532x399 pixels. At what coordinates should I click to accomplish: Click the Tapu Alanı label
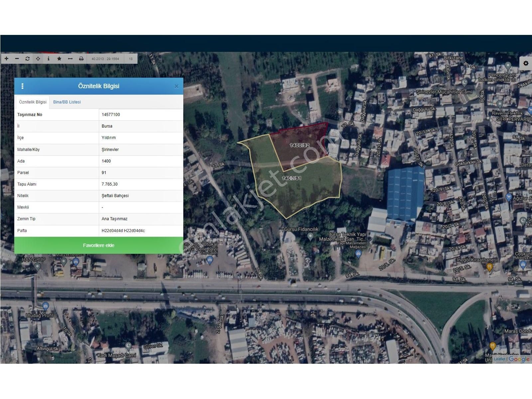pos(27,184)
